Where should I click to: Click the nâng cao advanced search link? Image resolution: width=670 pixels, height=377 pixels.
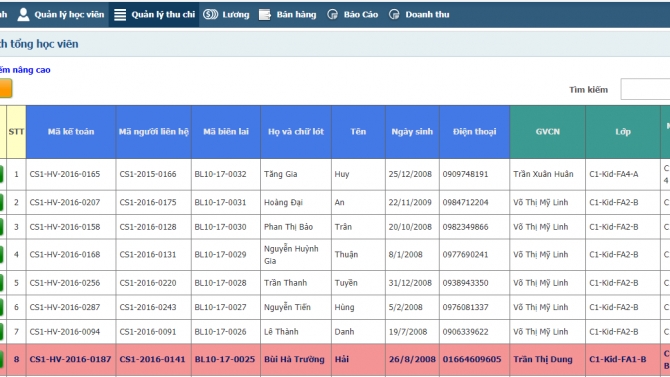(25, 70)
